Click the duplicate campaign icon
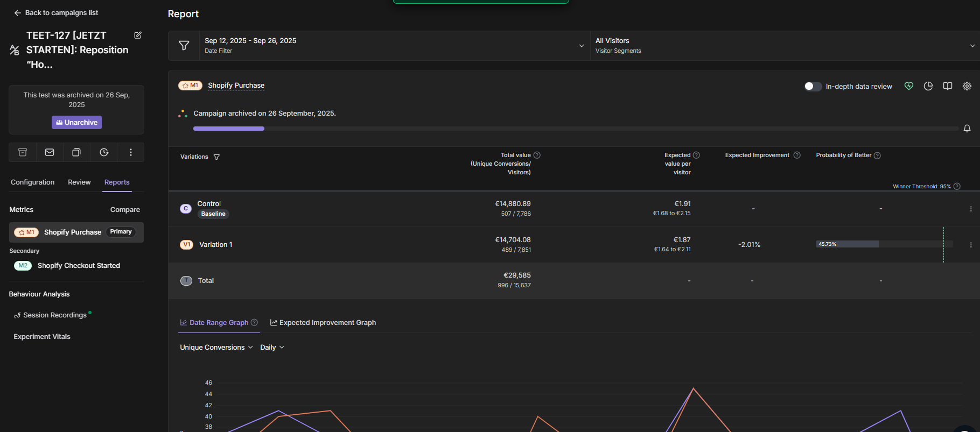This screenshot has height=432, width=980. 76,152
